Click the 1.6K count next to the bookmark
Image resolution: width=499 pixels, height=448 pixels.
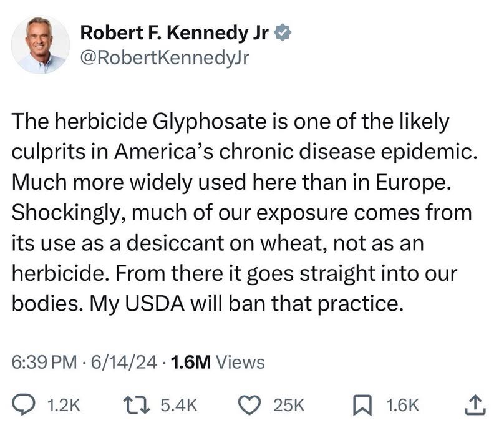click(x=403, y=406)
